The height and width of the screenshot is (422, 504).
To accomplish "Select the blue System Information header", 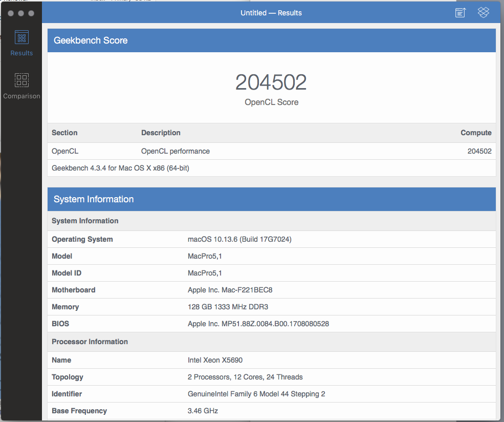I will click(271, 199).
